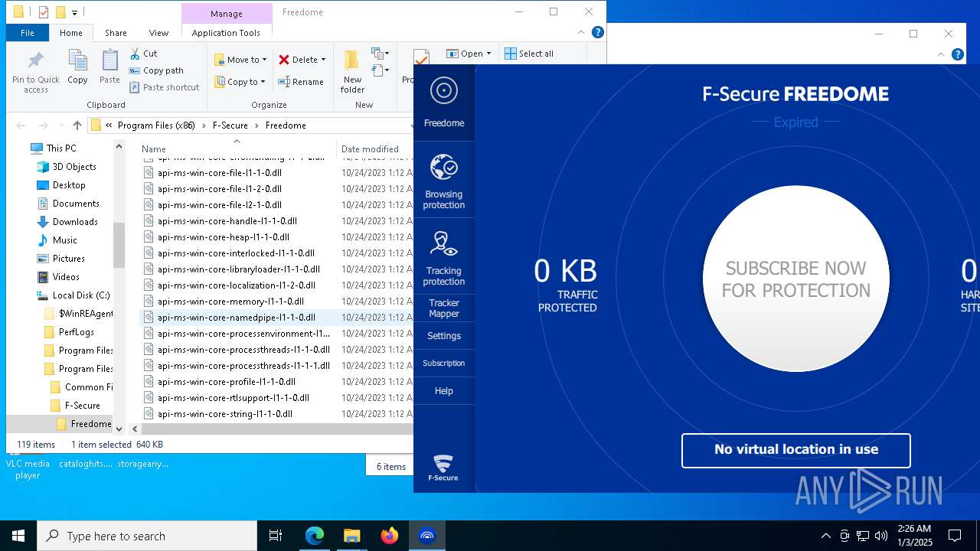This screenshot has height=551, width=980.
Task: Select Desktop in navigation pane
Action: [x=69, y=185]
